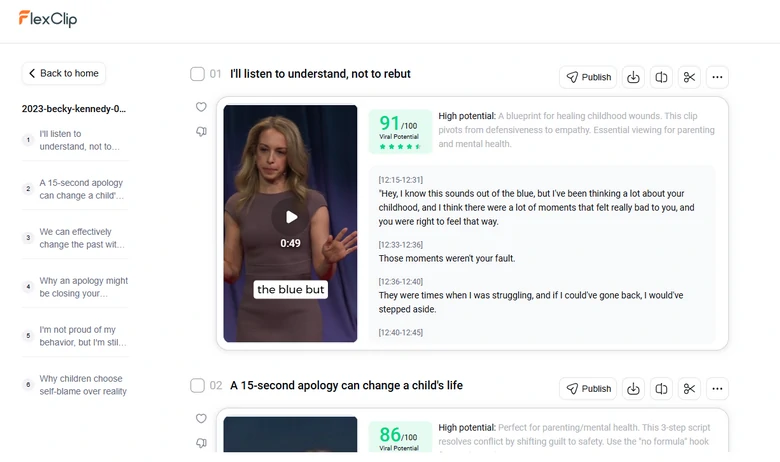This screenshot has width=780, height=462.
Task: Open scissors trim tool for clip 02
Action: (x=689, y=388)
